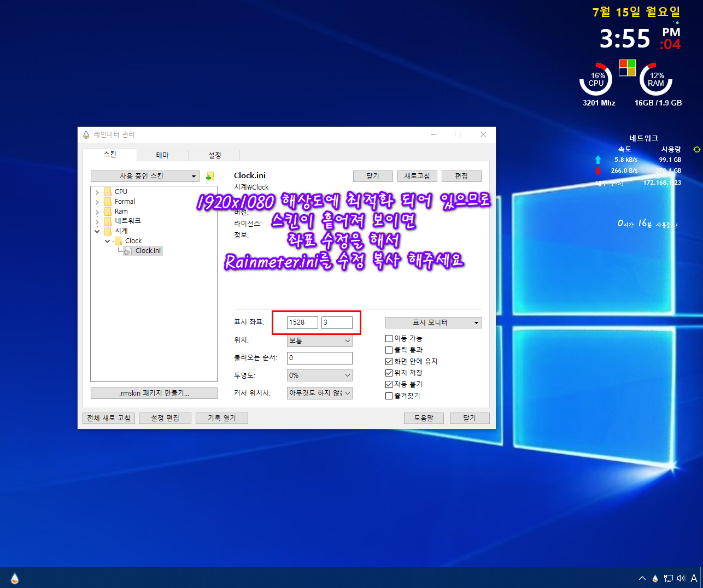Click the RAM usage ring gauge
This screenshot has width=703, height=588.
pos(656,79)
